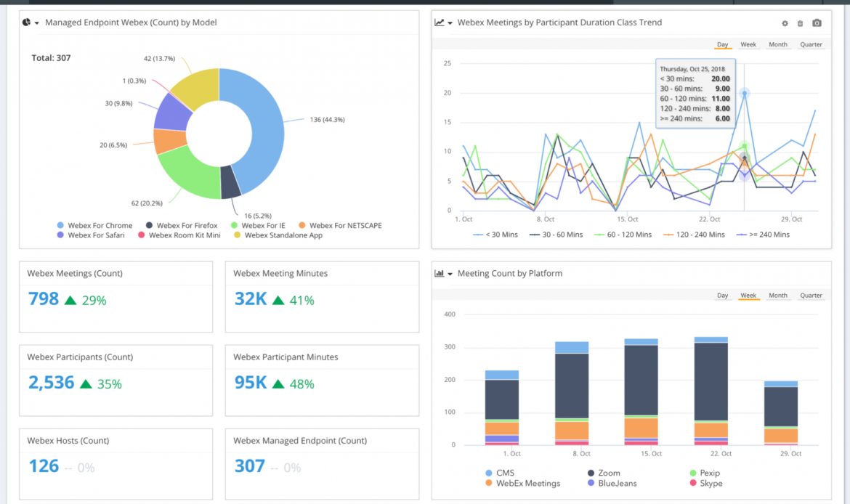Click the bar chart type icon

click(439, 274)
